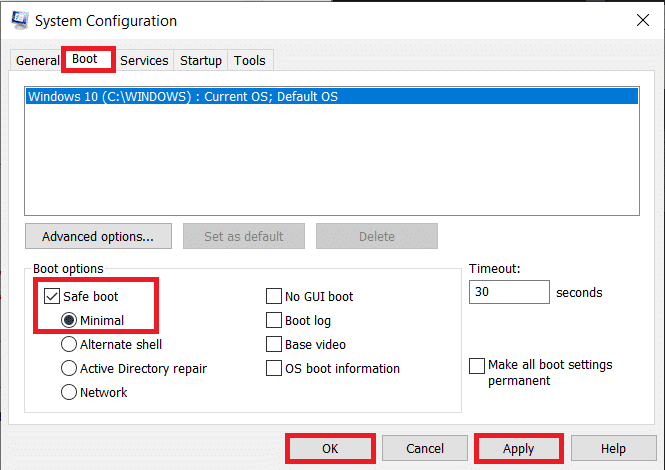Uncheck the Safe boot checkbox

52,297
